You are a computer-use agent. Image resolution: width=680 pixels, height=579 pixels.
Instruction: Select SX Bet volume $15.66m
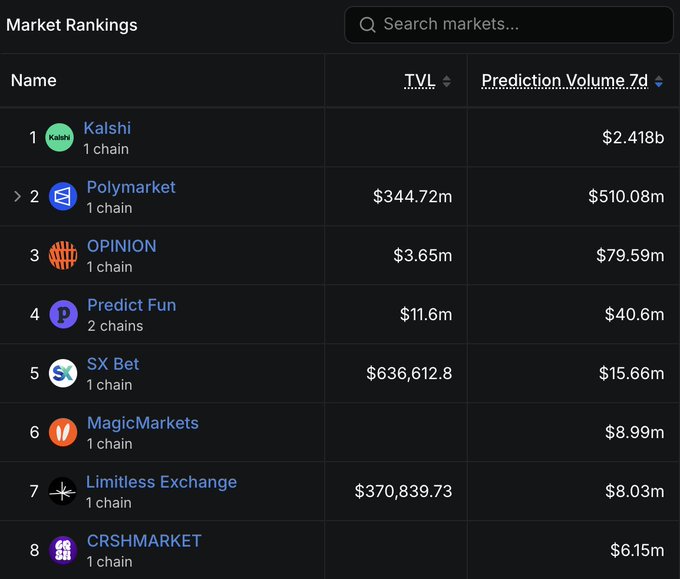pos(631,373)
